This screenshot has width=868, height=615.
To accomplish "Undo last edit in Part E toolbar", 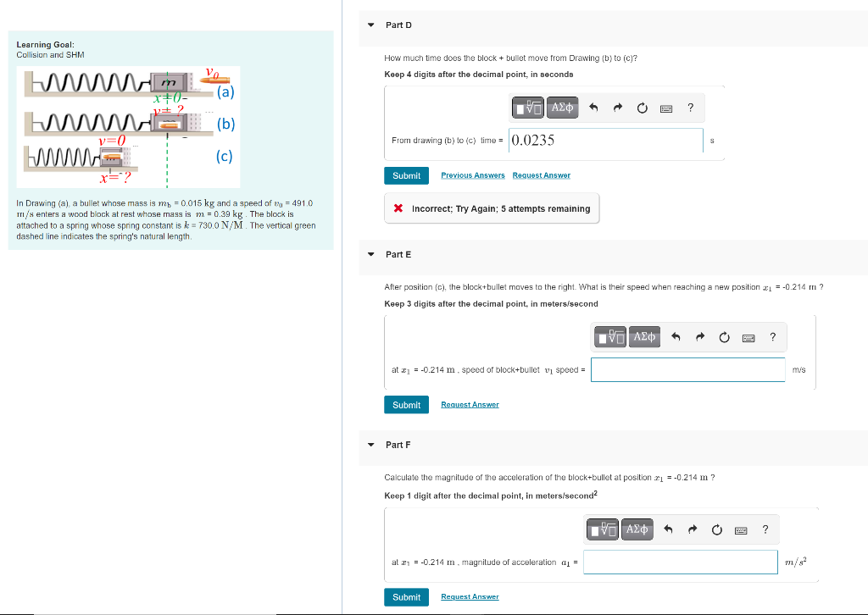I will pos(676,336).
